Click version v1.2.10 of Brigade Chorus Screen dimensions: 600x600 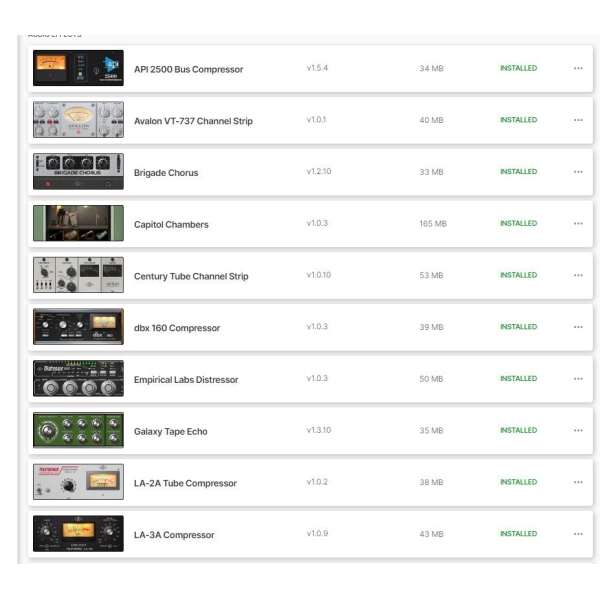click(319, 171)
